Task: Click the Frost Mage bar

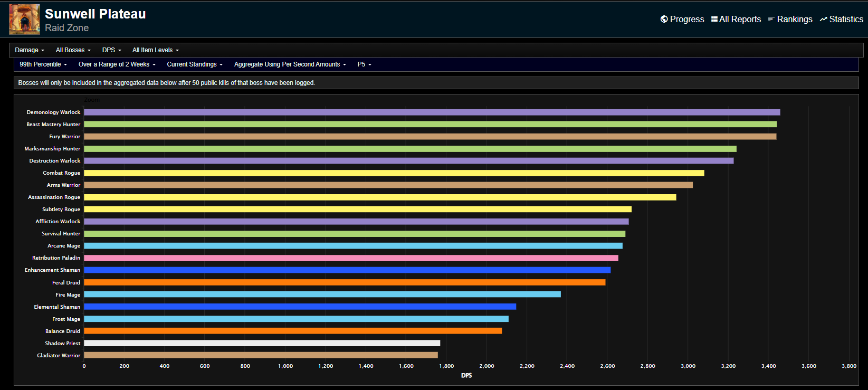Action: click(x=296, y=319)
